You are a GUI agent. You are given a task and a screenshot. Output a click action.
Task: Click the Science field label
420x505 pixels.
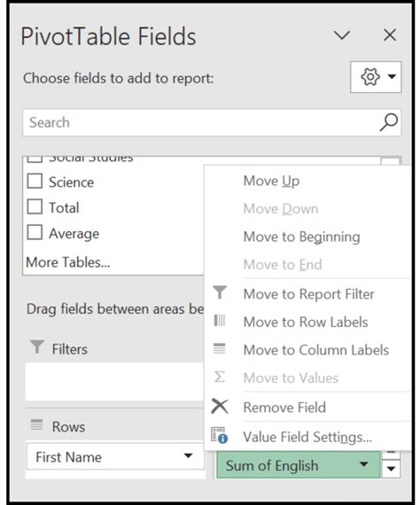click(x=71, y=183)
